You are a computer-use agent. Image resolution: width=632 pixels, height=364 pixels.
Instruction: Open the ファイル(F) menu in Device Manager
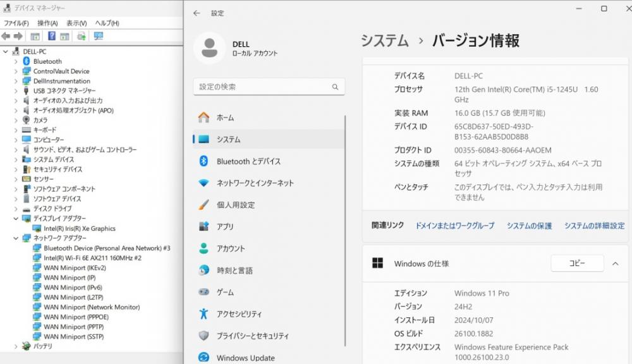[x=16, y=23]
